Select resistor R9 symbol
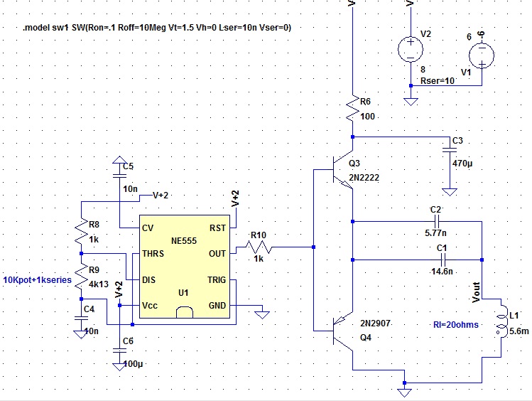This screenshot has height=401, width=532. tap(81, 277)
